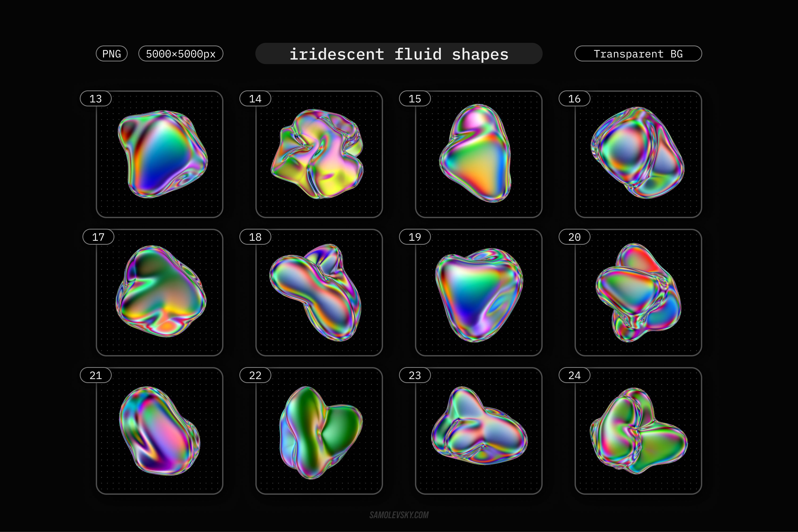Click the number badge on tile 21
Image resolution: width=798 pixels, height=532 pixels.
(96, 375)
